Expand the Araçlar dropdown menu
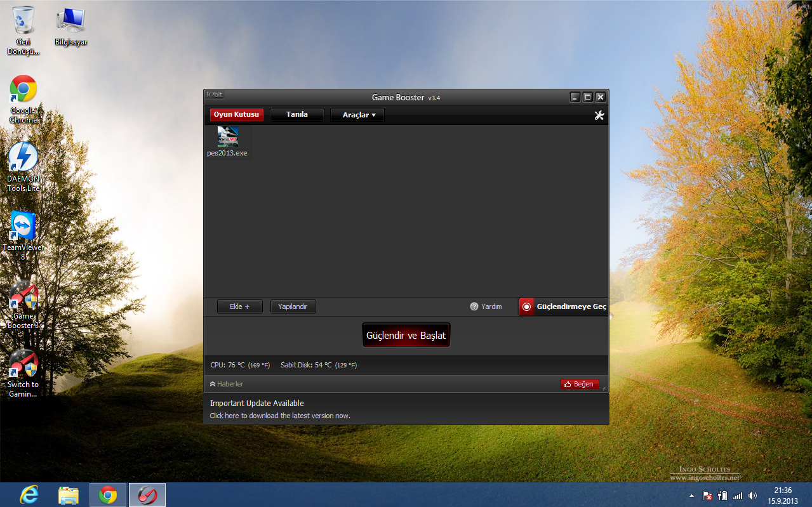 357,115
